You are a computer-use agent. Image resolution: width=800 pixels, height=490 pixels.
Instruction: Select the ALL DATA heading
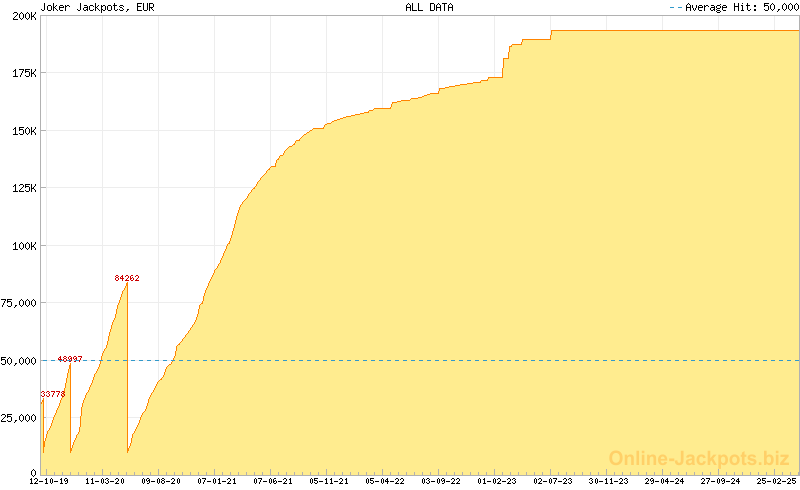[x=429, y=7]
